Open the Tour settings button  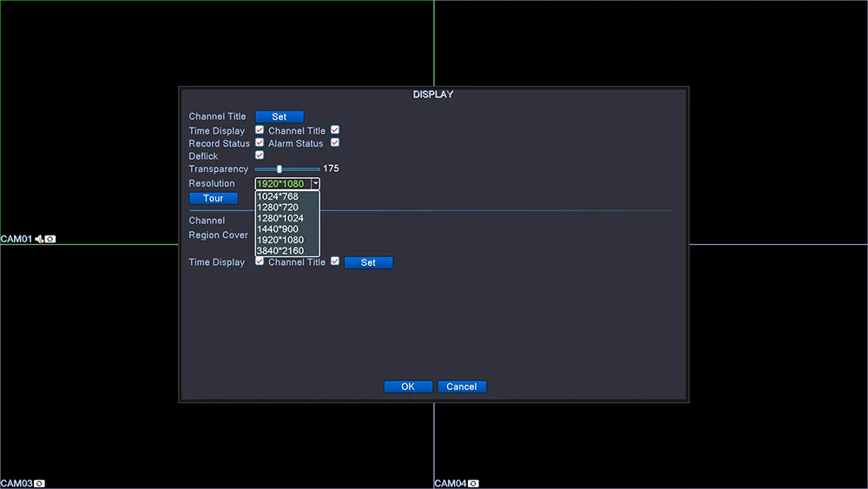click(x=214, y=198)
